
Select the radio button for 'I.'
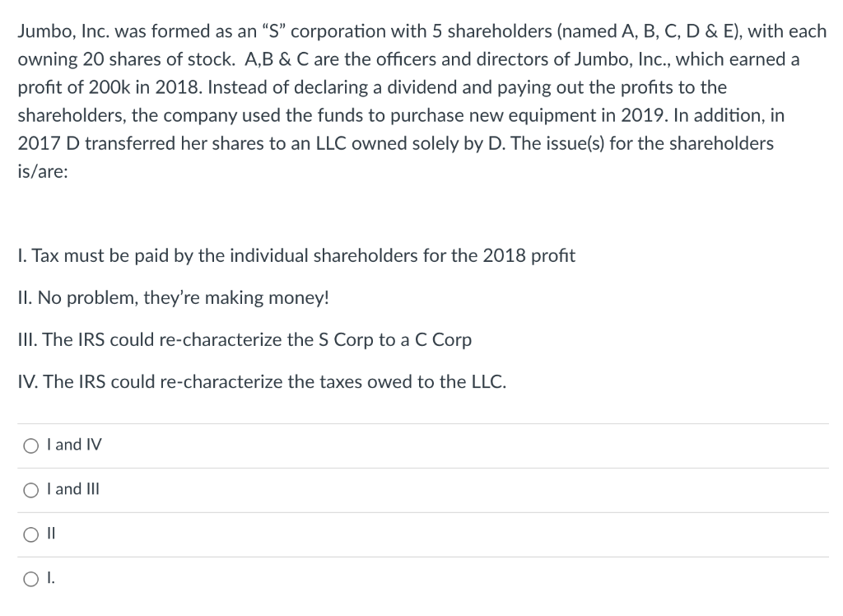[31, 578]
